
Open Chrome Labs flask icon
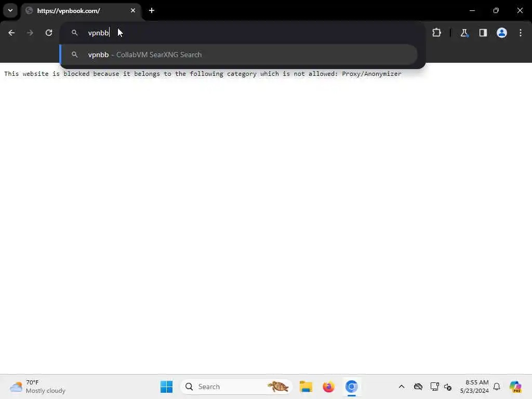(464, 33)
